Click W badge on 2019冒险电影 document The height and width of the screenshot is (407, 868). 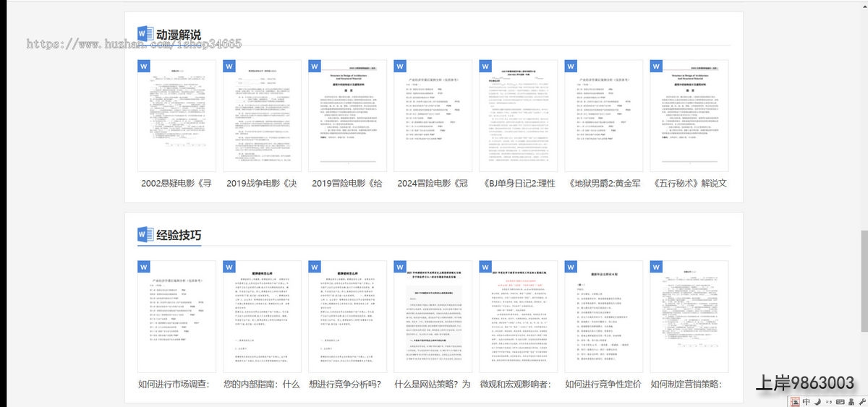[x=314, y=67]
